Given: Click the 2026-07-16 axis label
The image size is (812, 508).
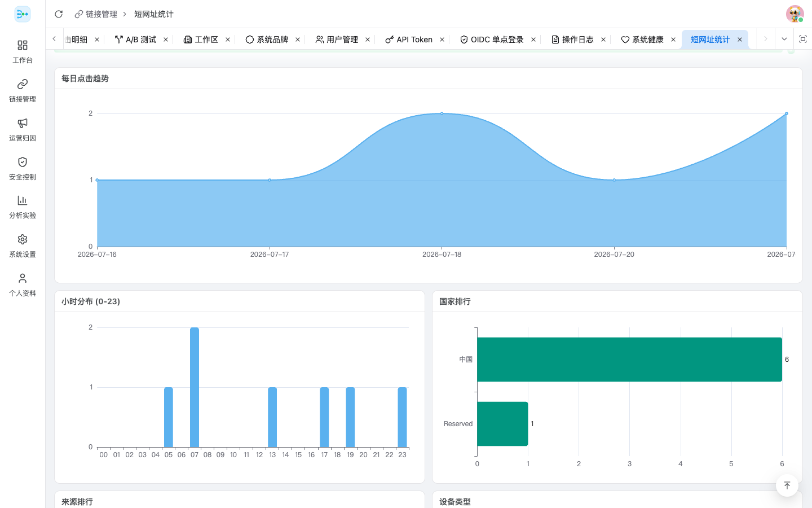Looking at the screenshot, I should click(x=97, y=255).
